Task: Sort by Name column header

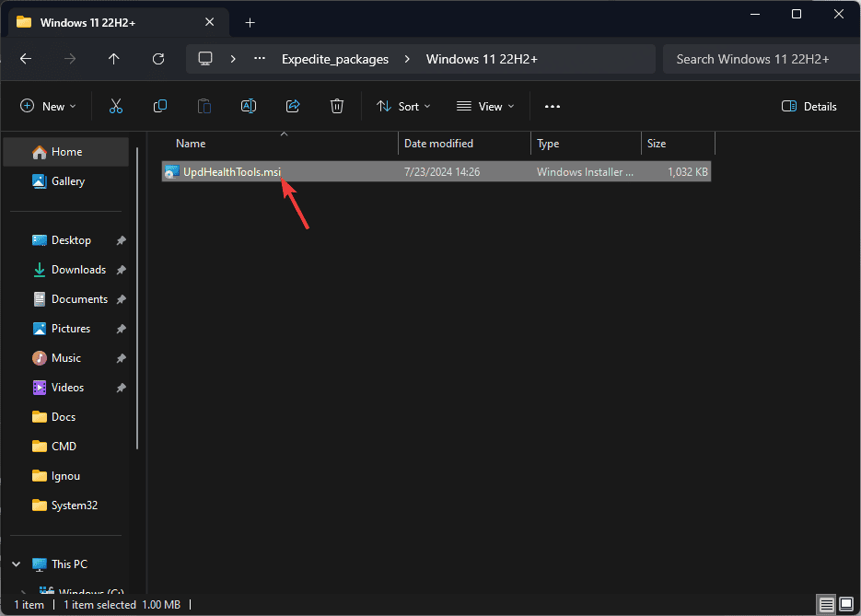Action: (x=280, y=144)
